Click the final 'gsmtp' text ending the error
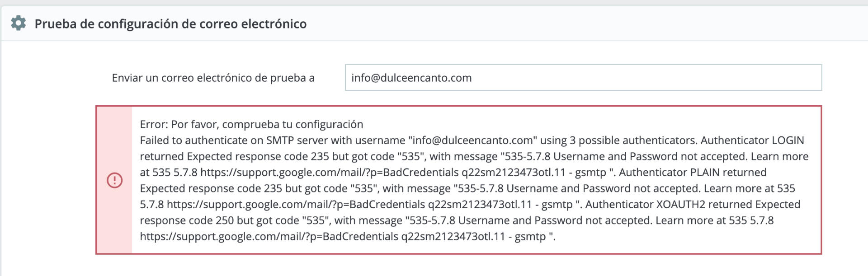Image resolution: width=868 pixels, height=276 pixels. 530,237
